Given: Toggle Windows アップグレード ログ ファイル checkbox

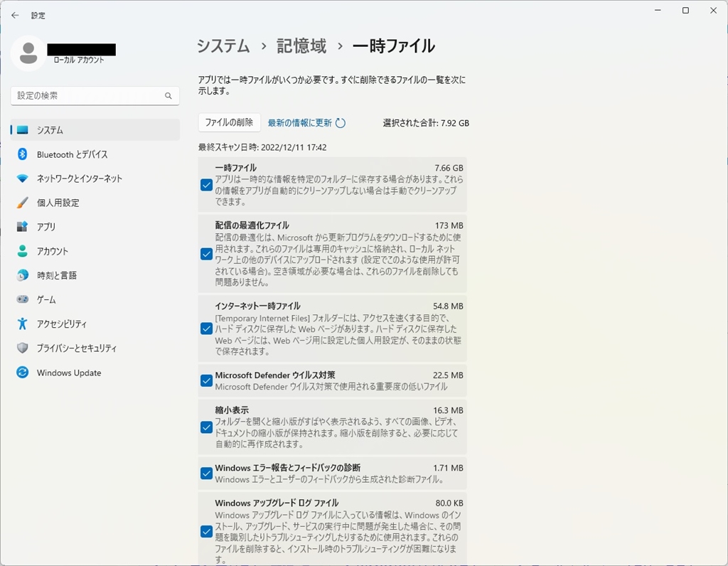Looking at the screenshot, I should pyautogui.click(x=207, y=532).
